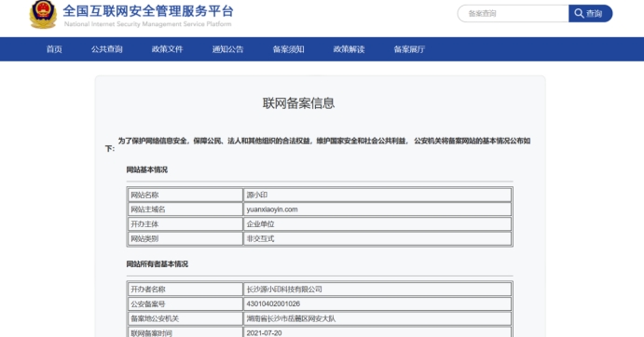Click the 查询 search button
This screenshot has height=337, width=644.
pyautogui.click(x=590, y=14)
